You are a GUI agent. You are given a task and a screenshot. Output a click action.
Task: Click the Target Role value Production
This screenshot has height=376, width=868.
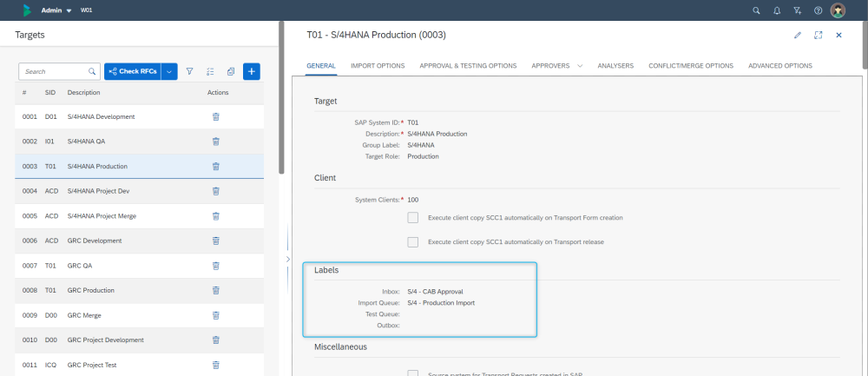click(x=423, y=156)
